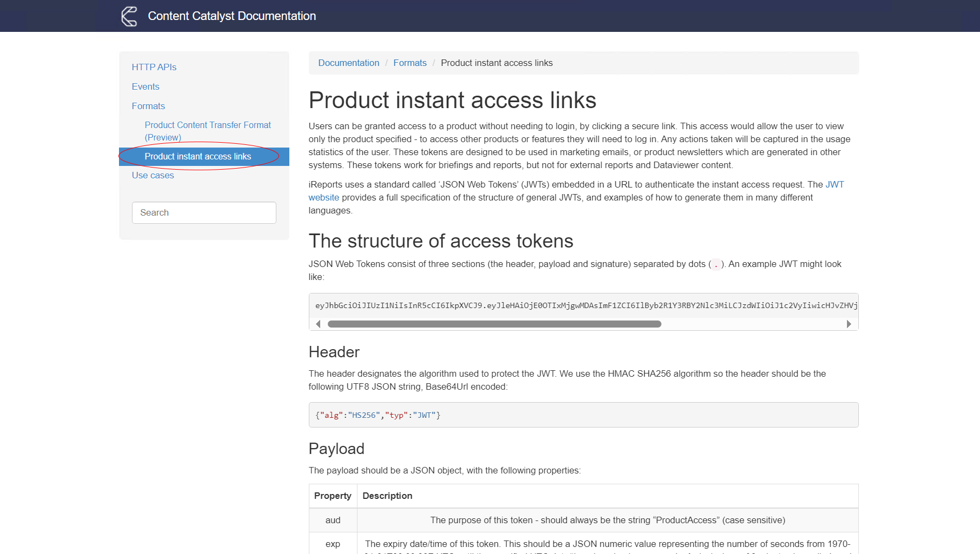Click the right scroll arrow of token code block
The height and width of the screenshot is (554, 980).
pos(849,324)
